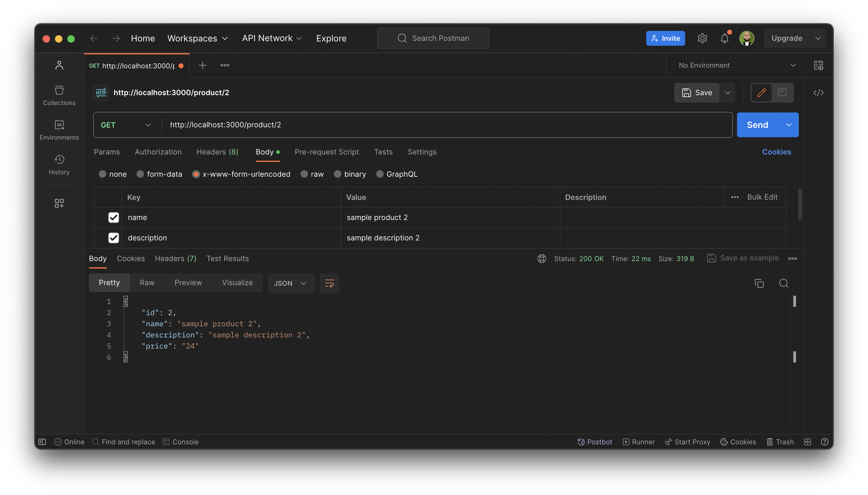This screenshot has height=495, width=868.
Task: Uncheck the name form parameter
Action: point(113,217)
